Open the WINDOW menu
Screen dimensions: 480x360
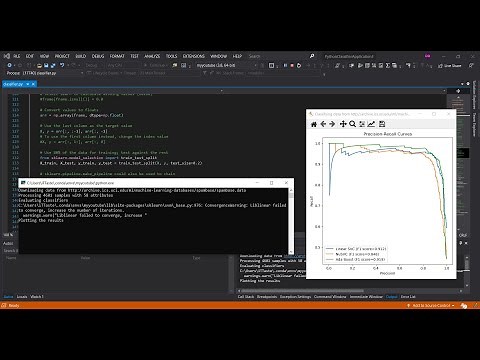click(218, 56)
